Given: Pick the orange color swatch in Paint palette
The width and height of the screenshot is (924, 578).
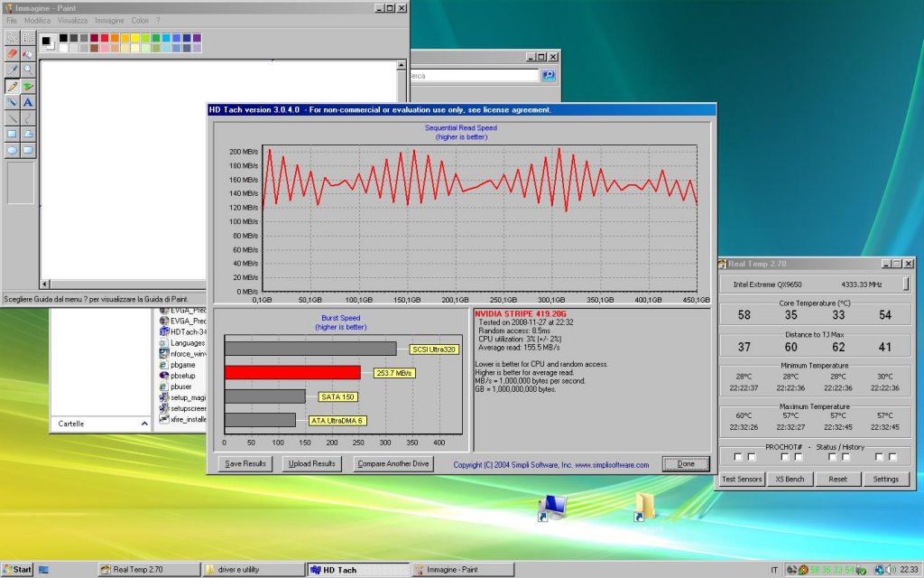Looking at the screenshot, I should tap(115, 38).
